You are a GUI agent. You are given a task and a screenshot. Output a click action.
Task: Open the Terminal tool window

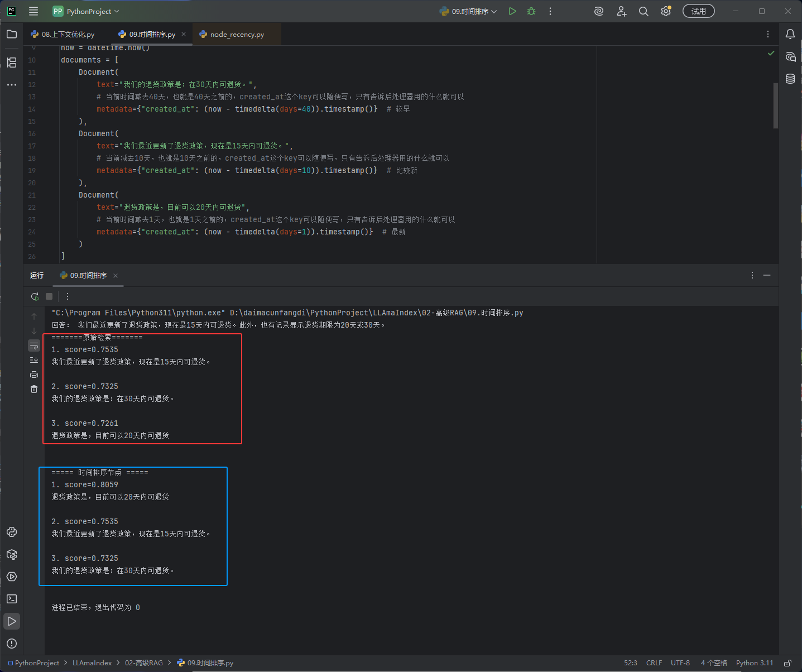click(x=12, y=599)
